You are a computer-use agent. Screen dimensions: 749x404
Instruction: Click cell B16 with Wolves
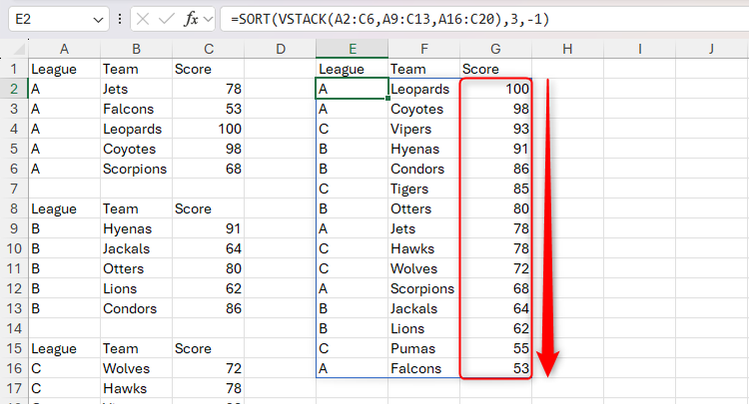click(x=136, y=369)
